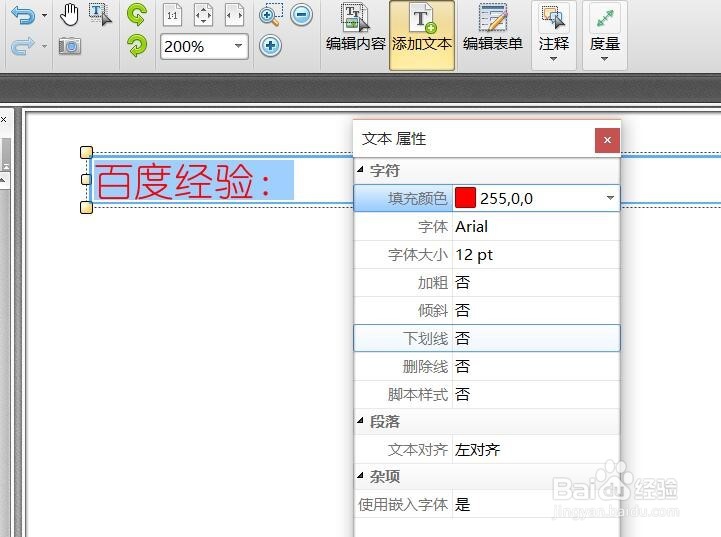Click the Undo arrow icon
The image size is (721, 537).
[23, 16]
